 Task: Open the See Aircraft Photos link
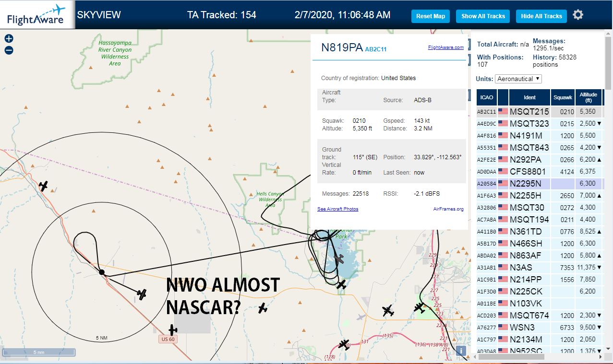click(338, 209)
